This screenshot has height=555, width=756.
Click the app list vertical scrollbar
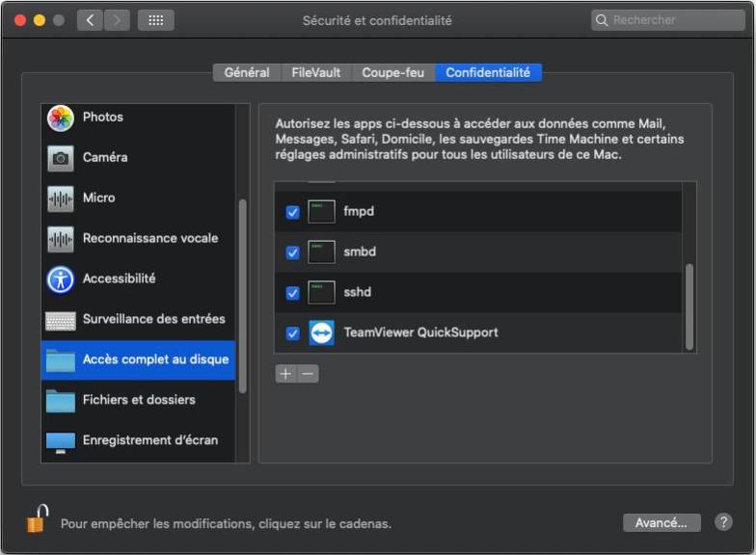coord(689,306)
